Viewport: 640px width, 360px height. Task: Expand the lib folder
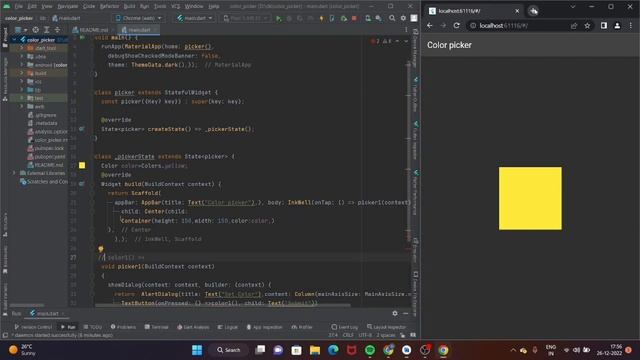(x=22, y=90)
